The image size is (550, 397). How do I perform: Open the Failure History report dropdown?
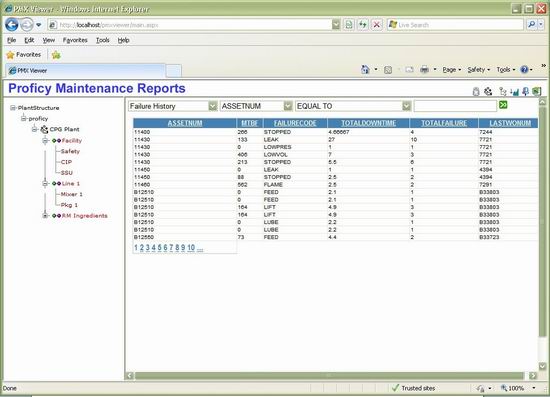(213, 106)
